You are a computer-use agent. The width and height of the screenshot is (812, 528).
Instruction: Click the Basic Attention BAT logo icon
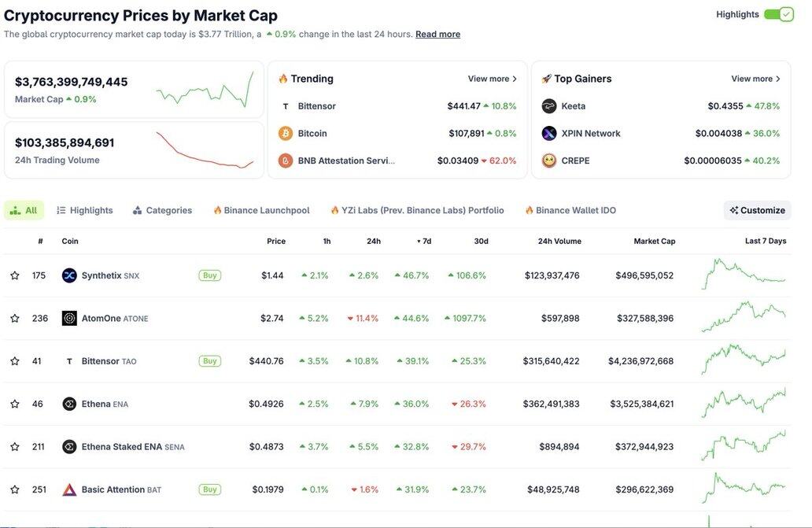coord(69,489)
